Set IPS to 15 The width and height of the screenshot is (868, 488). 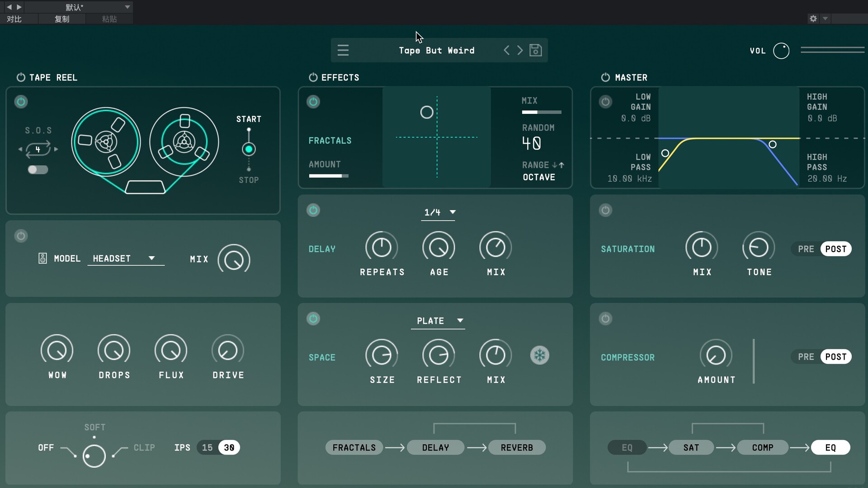pos(208,447)
